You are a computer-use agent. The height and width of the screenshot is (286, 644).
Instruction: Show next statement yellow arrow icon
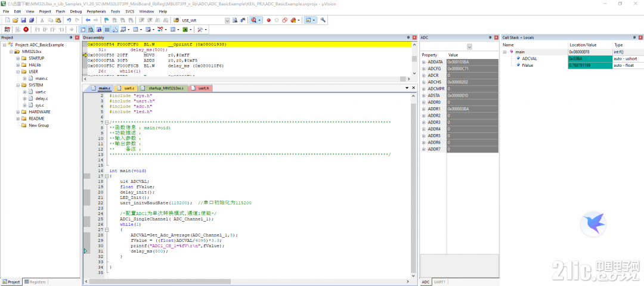click(72, 30)
